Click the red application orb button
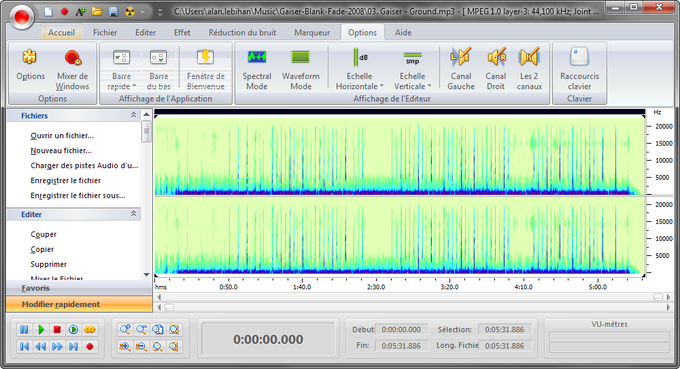Viewport: 680px width, 369px height. point(22,16)
